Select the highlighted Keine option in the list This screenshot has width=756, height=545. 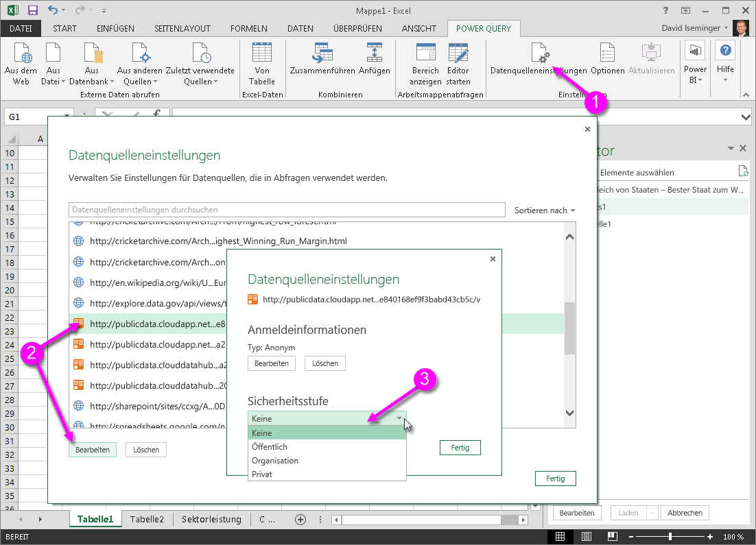[x=327, y=433]
